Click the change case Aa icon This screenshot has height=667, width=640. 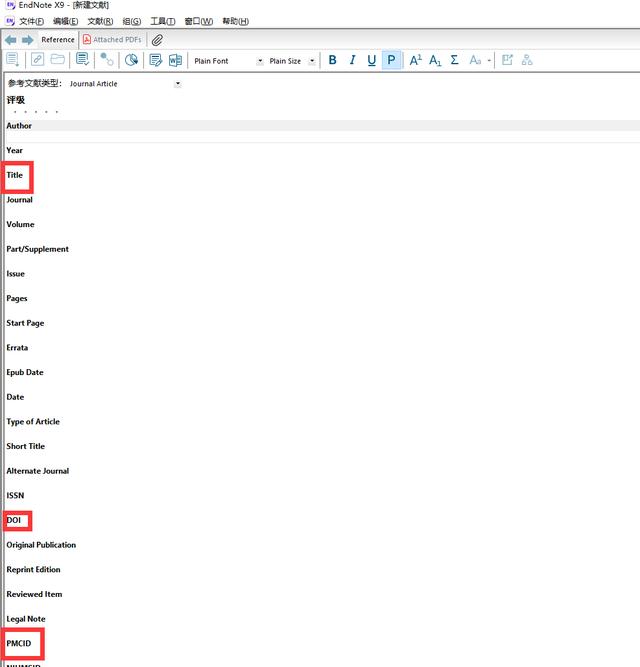coord(475,60)
